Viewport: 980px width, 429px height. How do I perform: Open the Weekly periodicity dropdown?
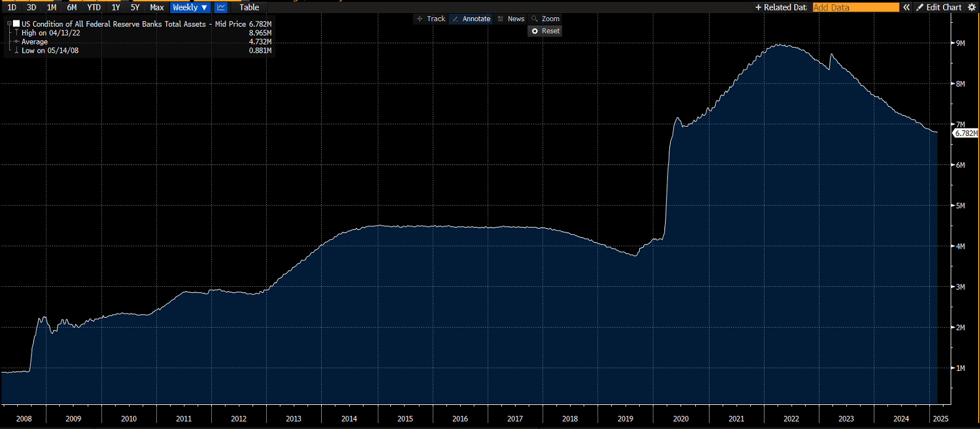[190, 7]
